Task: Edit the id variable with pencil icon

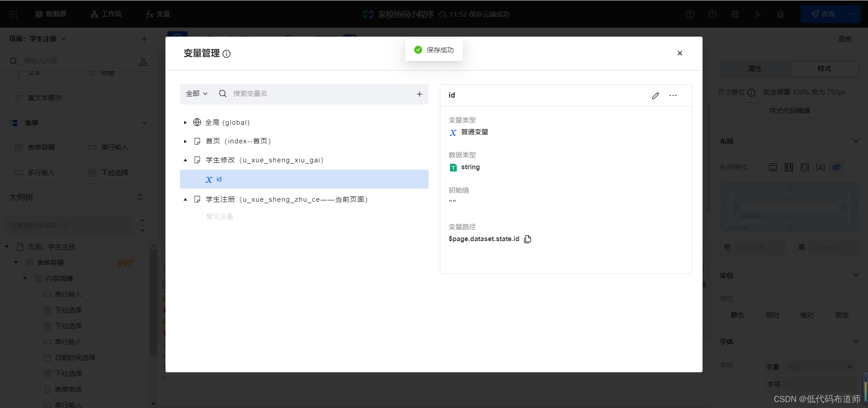Action: pos(656,95)
